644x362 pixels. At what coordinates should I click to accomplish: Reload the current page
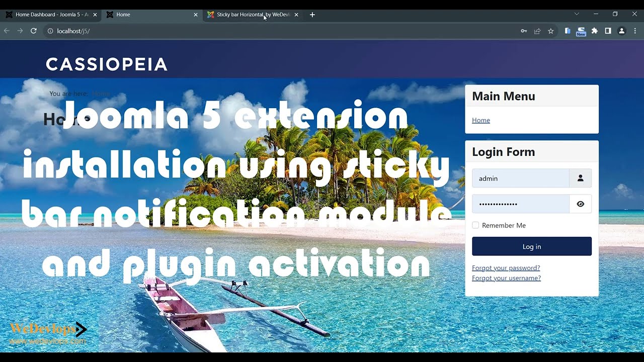coord(34,31)
